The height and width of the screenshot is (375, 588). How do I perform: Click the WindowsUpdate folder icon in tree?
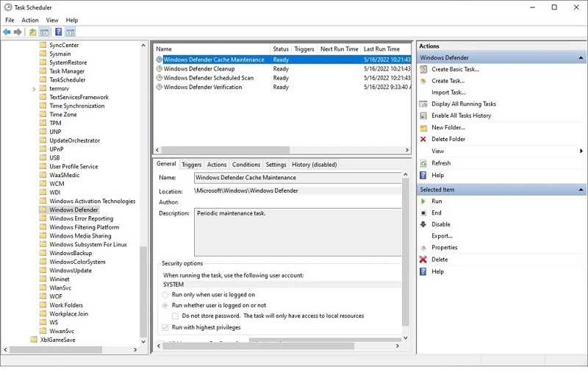tap(43, 271)
